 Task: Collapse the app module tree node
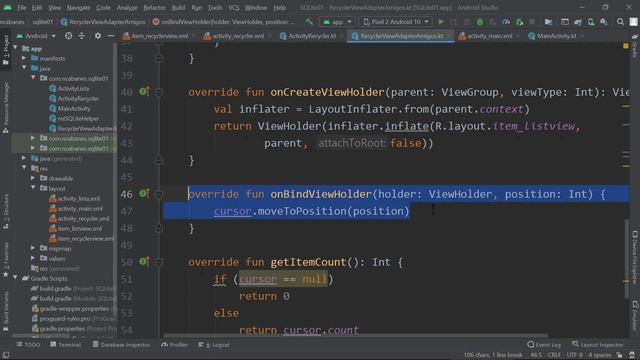click(16, 48)
